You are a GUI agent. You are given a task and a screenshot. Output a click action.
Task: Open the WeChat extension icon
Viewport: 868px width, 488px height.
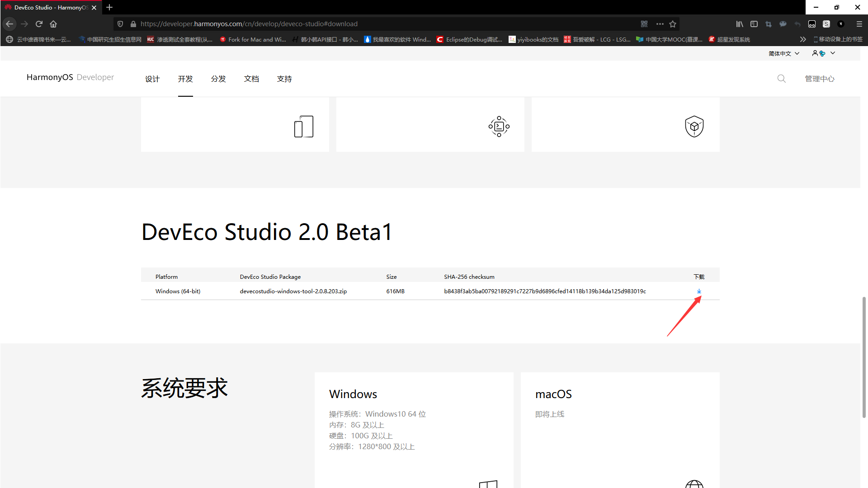(783, 24)
